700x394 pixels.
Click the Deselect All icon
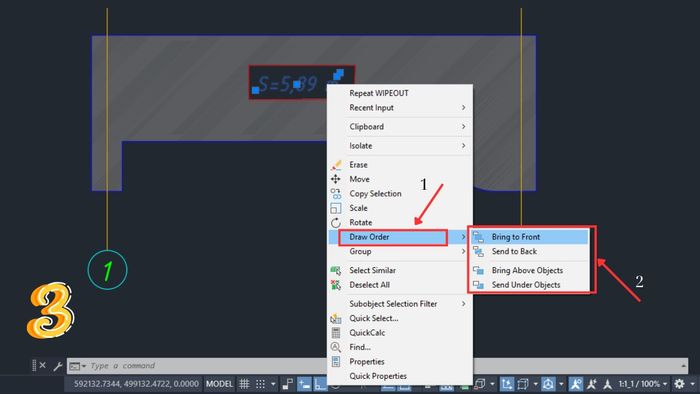coord(336,285)
